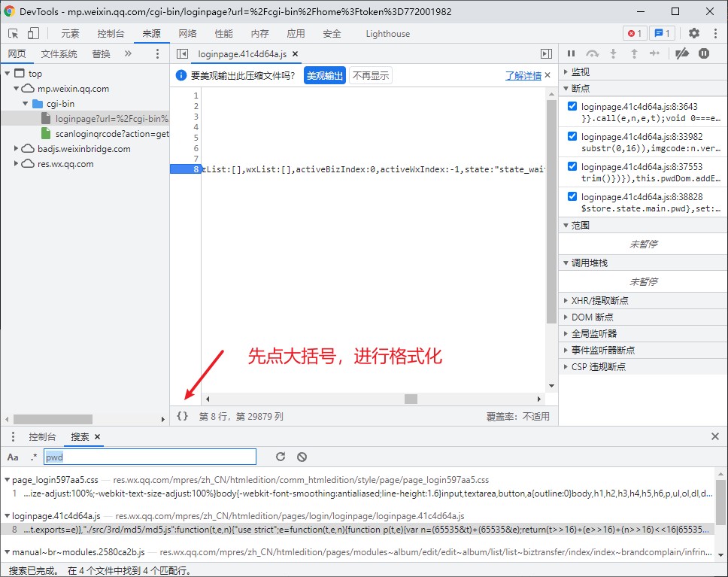
Task: Click the pretty print {} icon
Action: tap(182, 415)
